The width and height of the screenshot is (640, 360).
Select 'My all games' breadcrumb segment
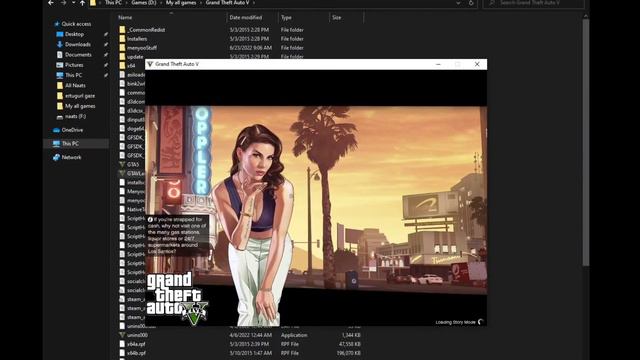[181, 2]
